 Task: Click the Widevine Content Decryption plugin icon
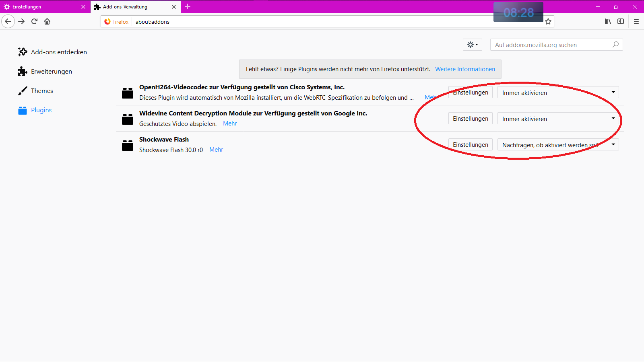coord(128,119)
